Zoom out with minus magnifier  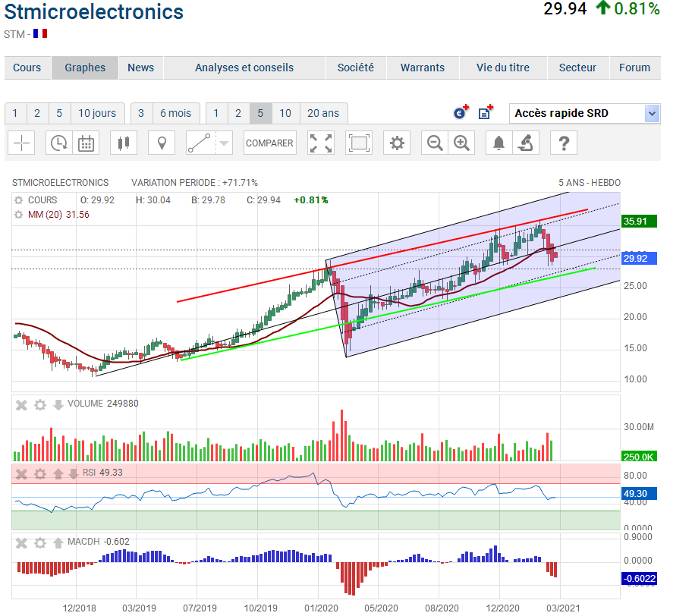tap(435, 143)
